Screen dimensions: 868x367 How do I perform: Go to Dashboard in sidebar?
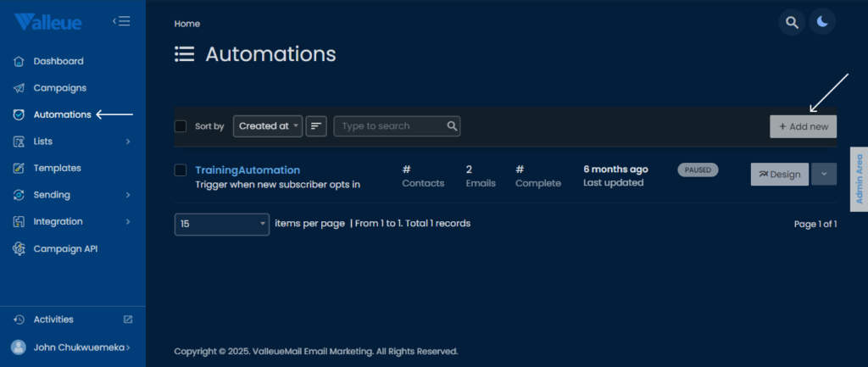pyautogui.click(x=58, y=61)
